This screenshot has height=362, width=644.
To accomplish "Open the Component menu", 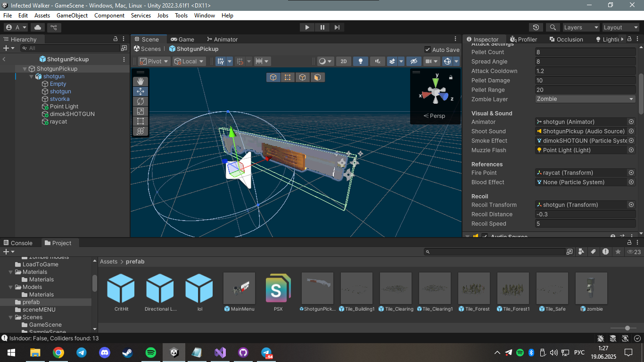I will click(x=109, y=15).
